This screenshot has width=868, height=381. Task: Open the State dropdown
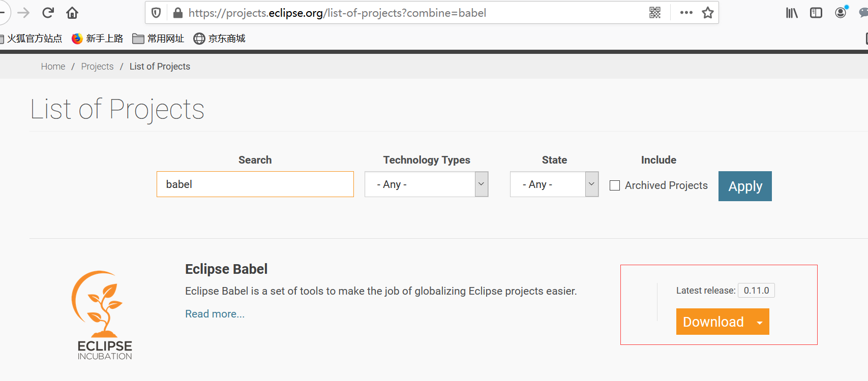click(x=554, y=184)
